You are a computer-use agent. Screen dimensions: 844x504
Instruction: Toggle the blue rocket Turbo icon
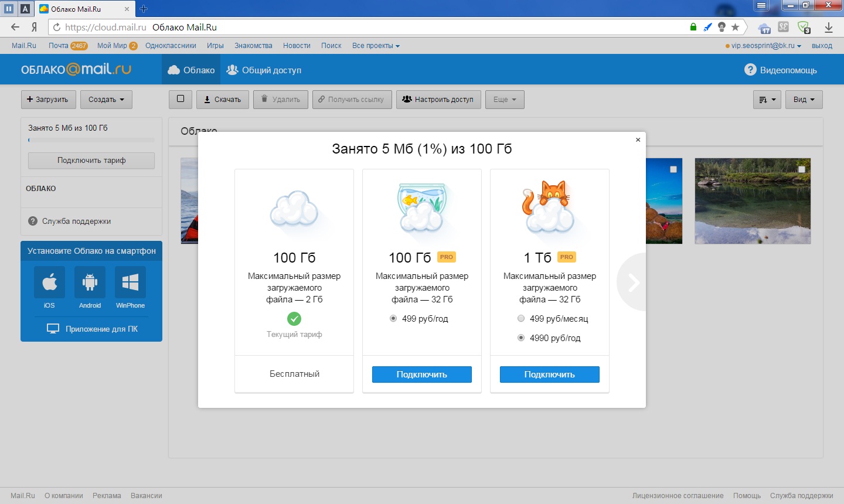click(x=707, y=27)
